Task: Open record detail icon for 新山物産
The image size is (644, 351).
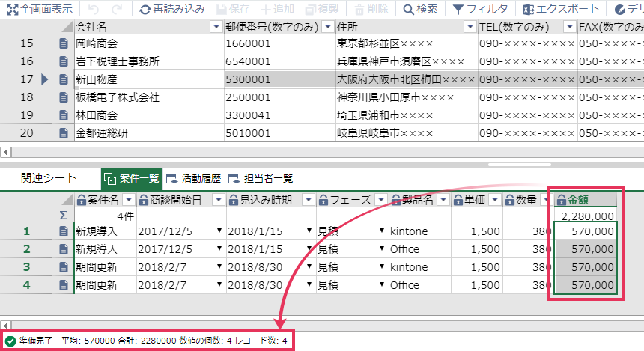Action: 64,79
